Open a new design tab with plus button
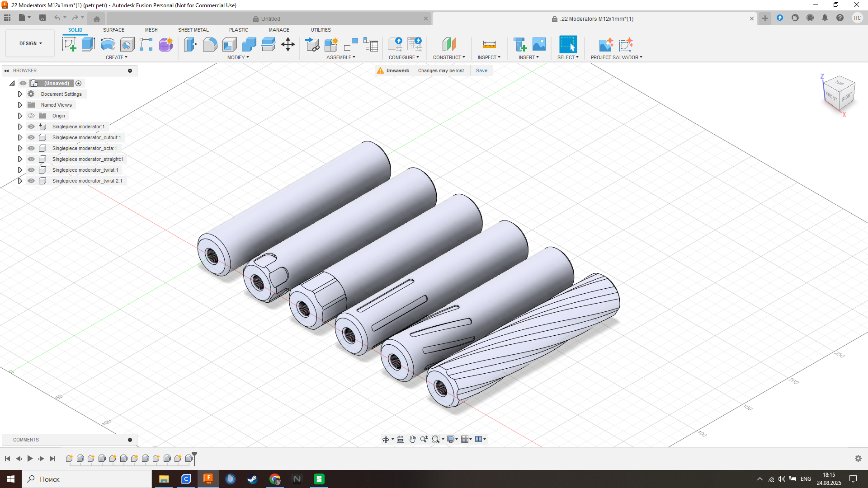The height and width of the screenshot is (488, 868). point(765,19)
